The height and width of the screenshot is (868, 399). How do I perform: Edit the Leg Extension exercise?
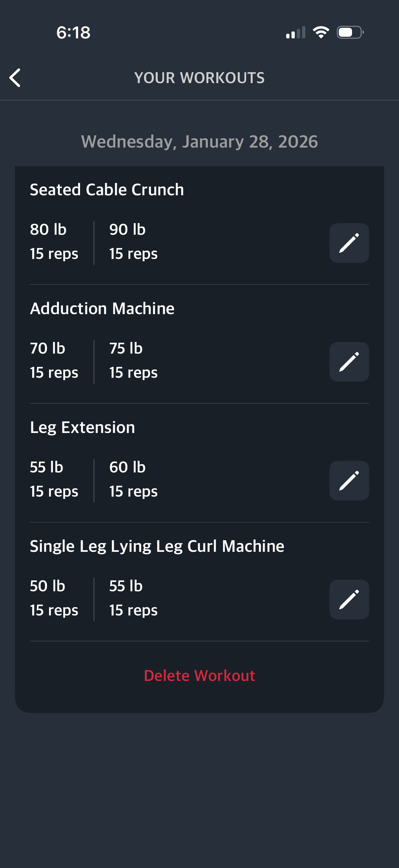[349, 481]
